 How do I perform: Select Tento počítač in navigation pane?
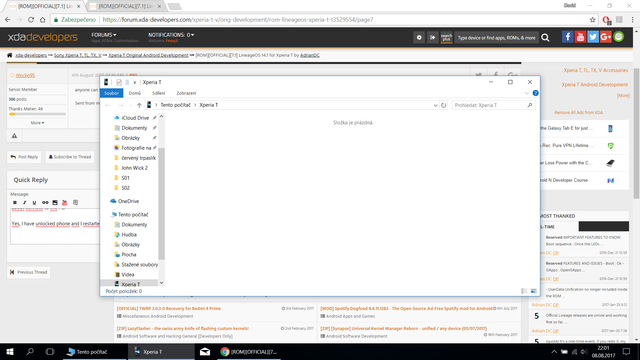tap(133, 215)
